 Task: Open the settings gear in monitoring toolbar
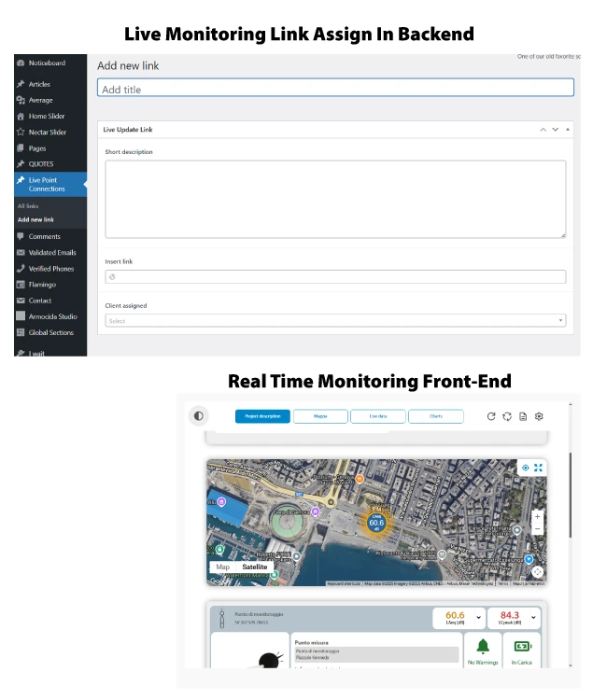click(539, 416)
